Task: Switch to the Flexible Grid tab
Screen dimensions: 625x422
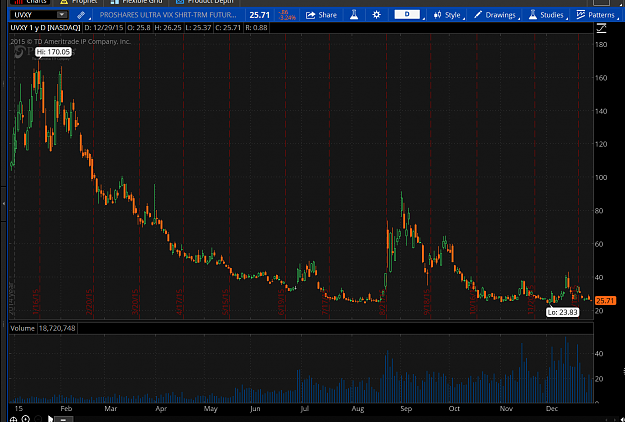Action: point(136,2)
